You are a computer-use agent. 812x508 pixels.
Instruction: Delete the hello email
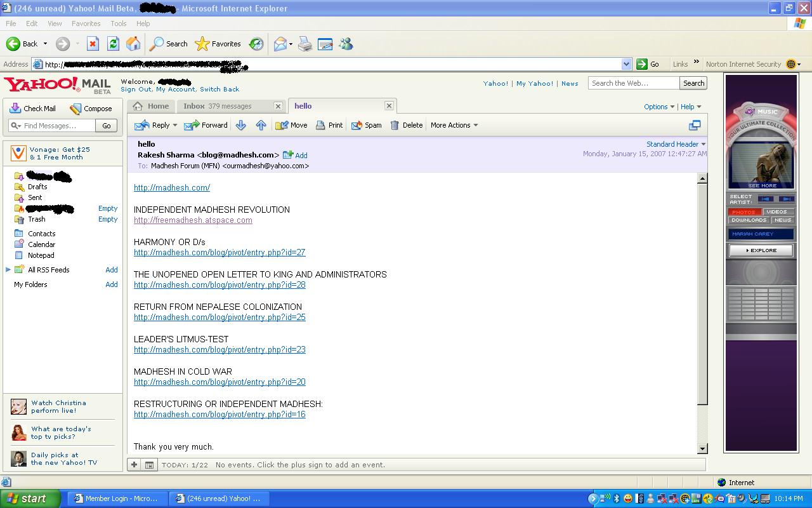click(406, 125)
